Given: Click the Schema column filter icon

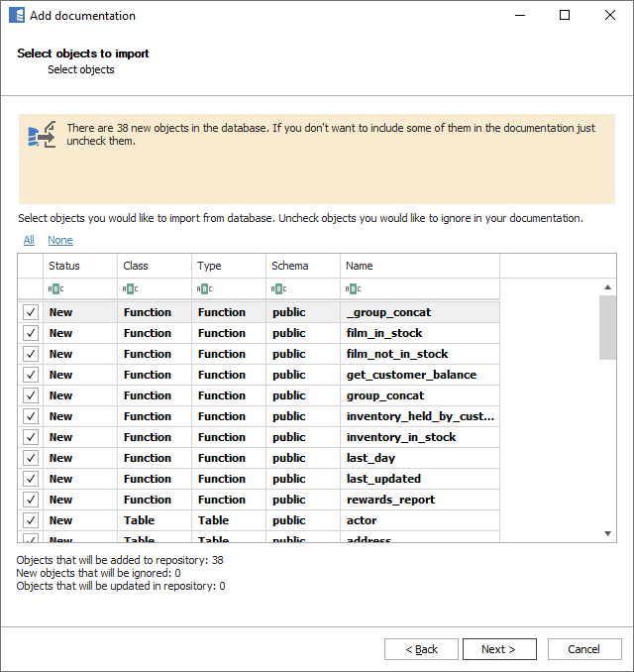Looking at the screenshot, I should tap(278, 289).
